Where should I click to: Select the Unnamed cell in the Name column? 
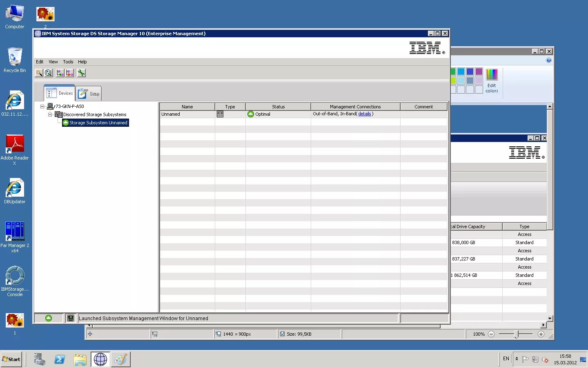tap(187, 114)
